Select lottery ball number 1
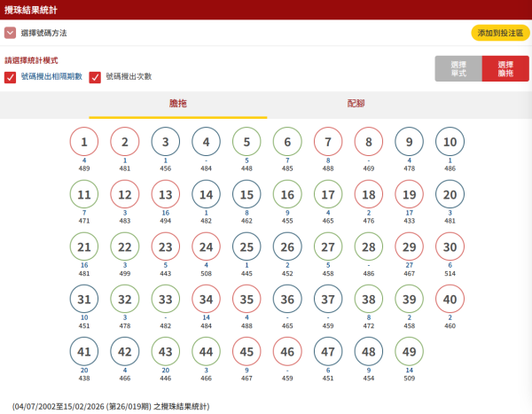 [x=84, y=142]
